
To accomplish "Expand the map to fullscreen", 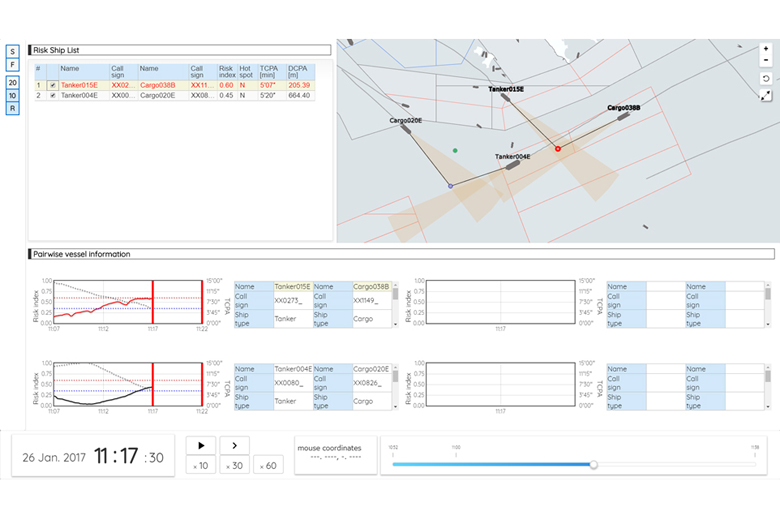I will 765,95.
